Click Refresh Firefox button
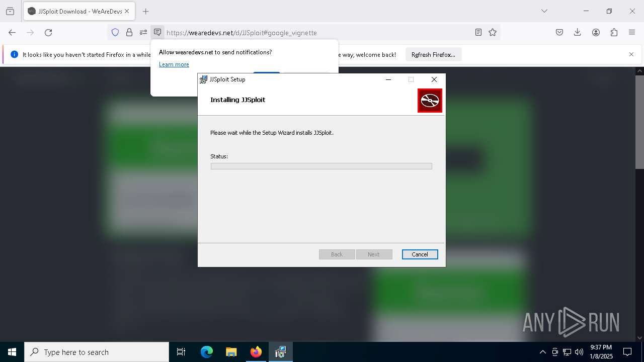 coord(433,55)
